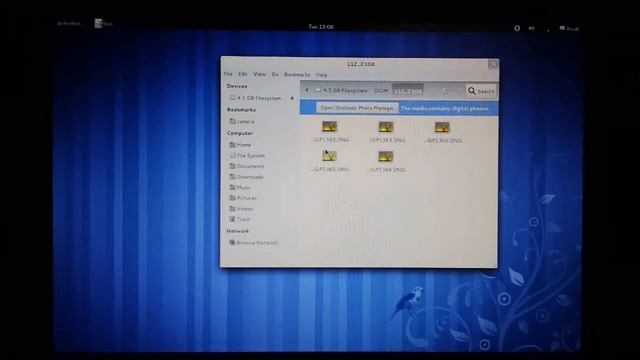
Task: Open the accessibility menu in top bar
Action: pyautogui.click(x=517, y=28)
